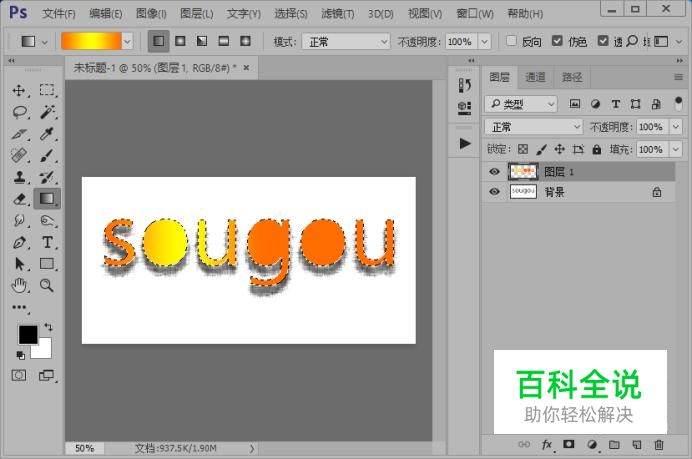Open layer 填充 dropdown arrow
Viewport: 692px width, 459px height.
[x=676, y=149]
